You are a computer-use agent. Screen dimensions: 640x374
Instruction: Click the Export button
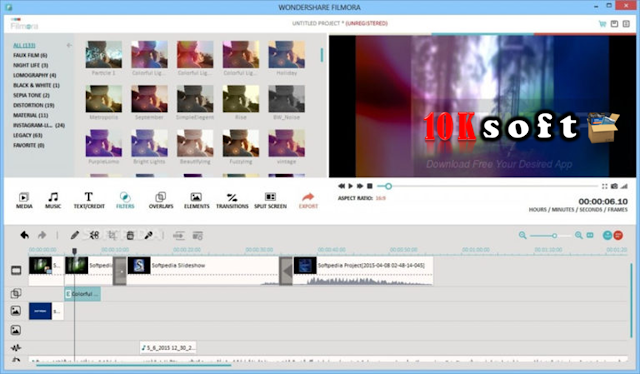click(x=308, y=200)
